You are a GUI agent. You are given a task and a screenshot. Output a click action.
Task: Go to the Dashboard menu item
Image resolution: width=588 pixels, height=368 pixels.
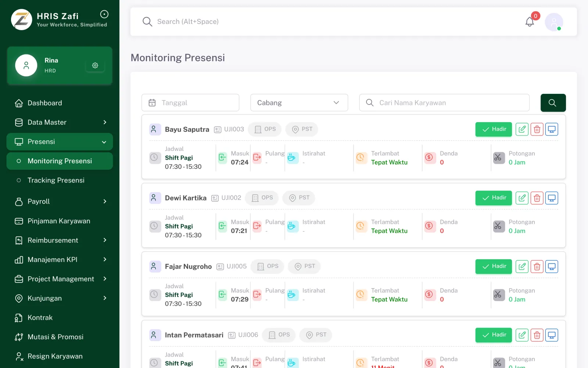pos(60,103)
